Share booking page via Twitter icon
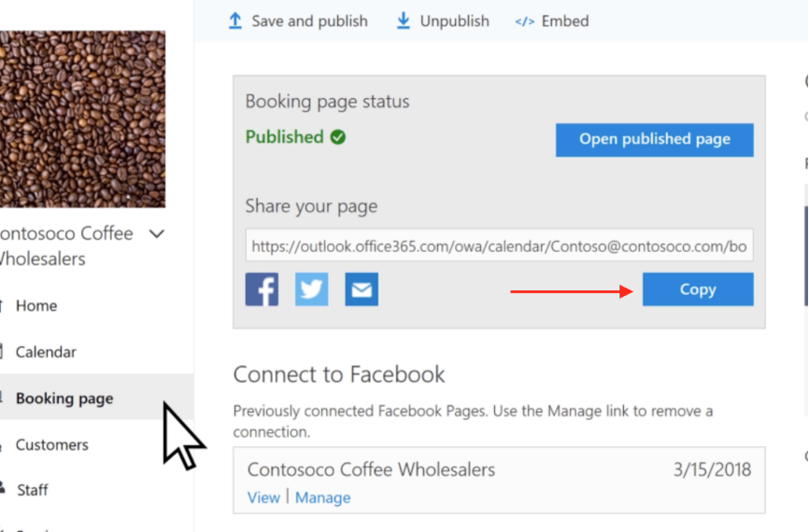Screen dimensions: 809x532 [x=312, y=289]
